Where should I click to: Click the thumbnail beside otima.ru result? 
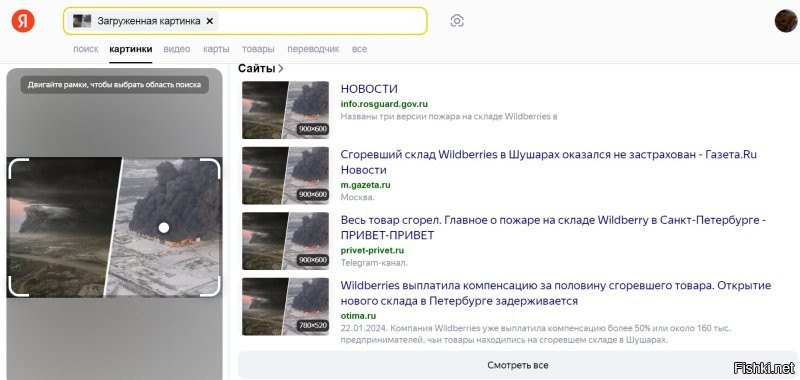point(286,307)
